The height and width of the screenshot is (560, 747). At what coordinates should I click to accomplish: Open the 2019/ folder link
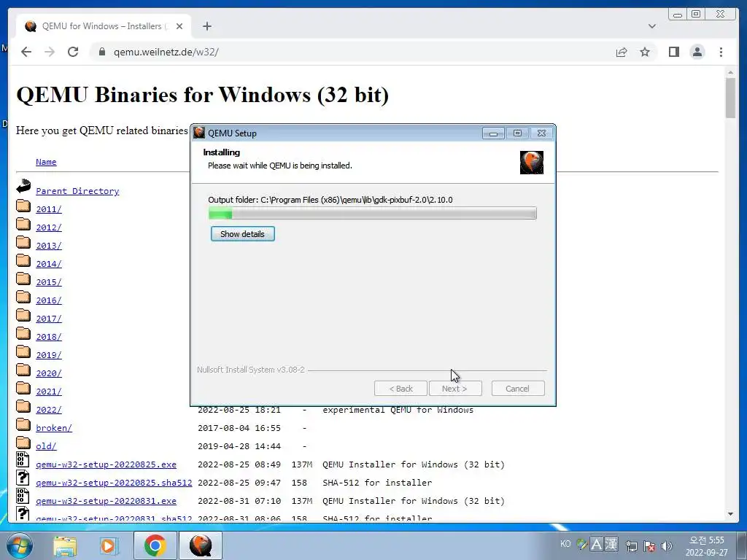[x=49, y=355]
